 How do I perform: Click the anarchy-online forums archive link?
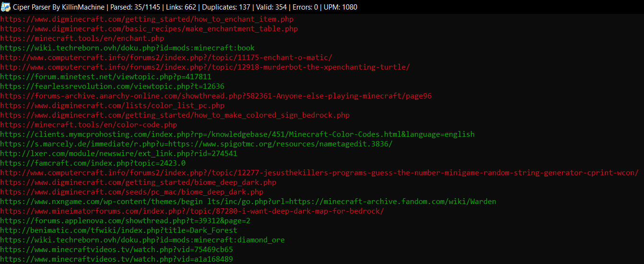216,96
